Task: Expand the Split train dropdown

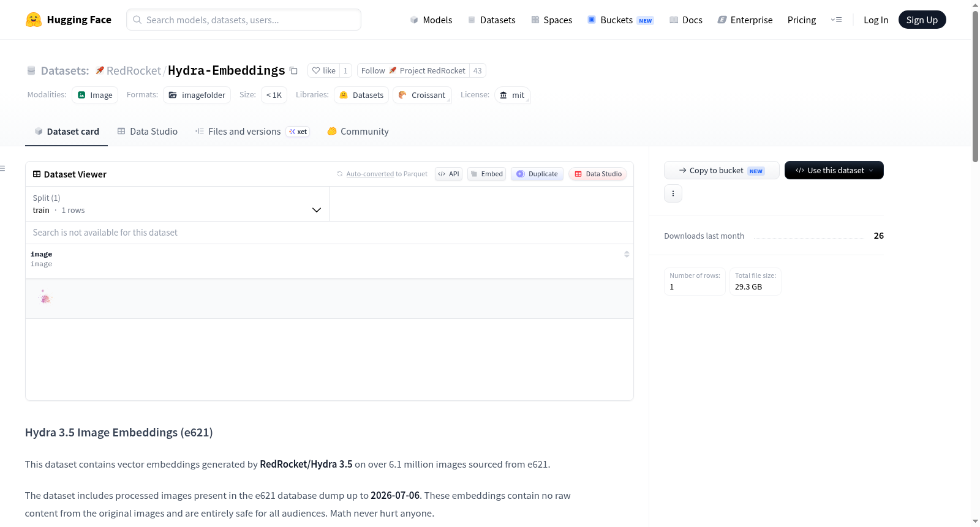Action: pos(177,204)
